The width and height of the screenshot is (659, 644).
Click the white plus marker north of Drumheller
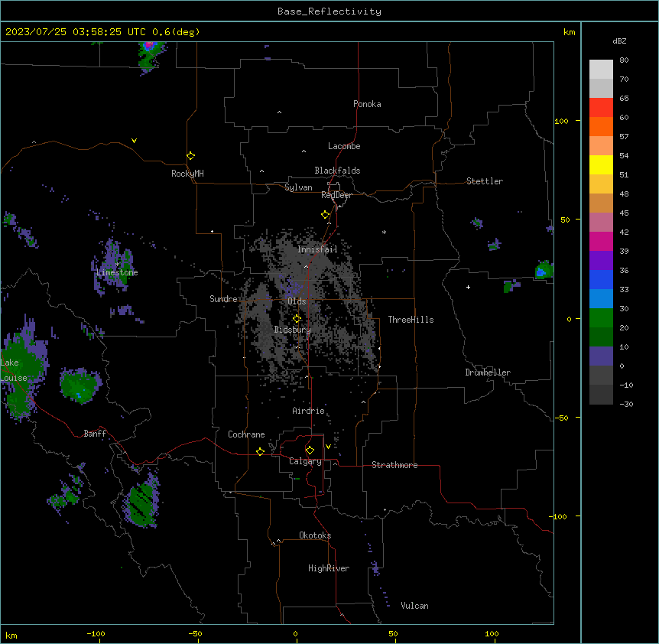click(x=468, y=287)
